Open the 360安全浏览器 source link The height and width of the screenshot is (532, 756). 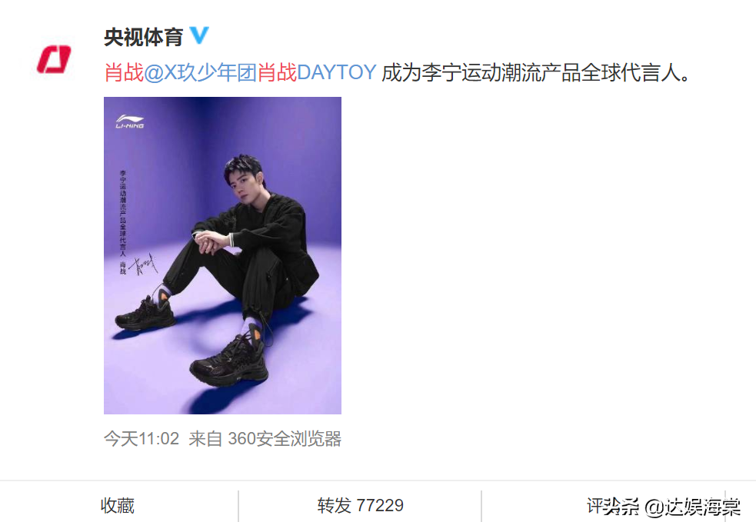point(285,439)
